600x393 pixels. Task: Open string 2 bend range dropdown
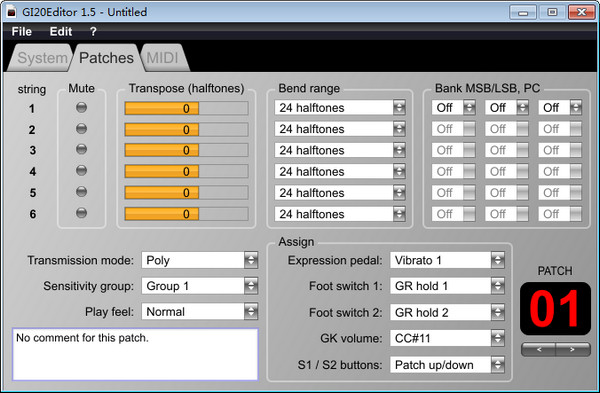[340, 129]
